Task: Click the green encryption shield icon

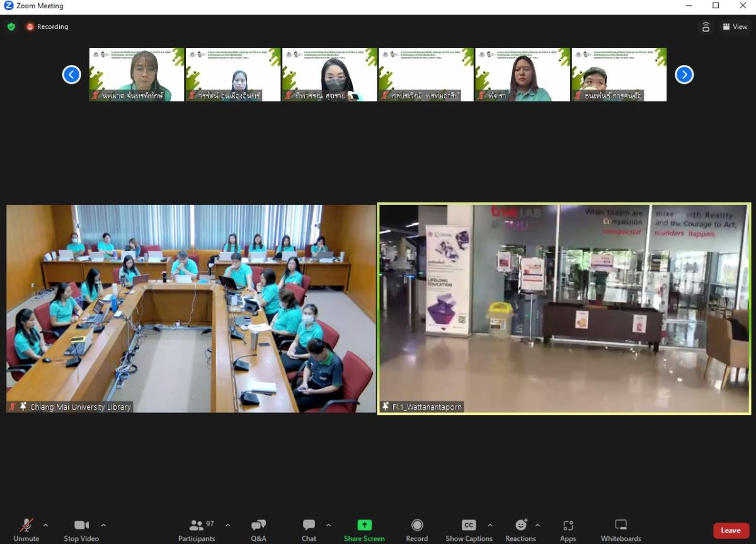Action: 11,26
